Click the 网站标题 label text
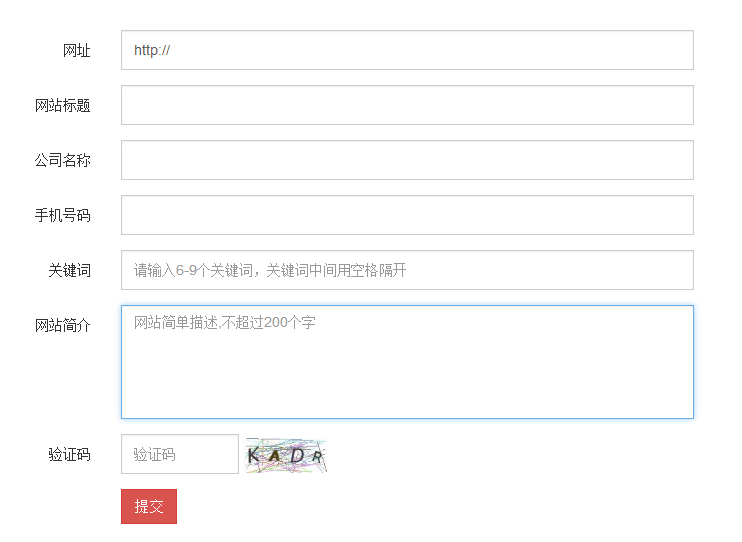 tap(62, 105)
